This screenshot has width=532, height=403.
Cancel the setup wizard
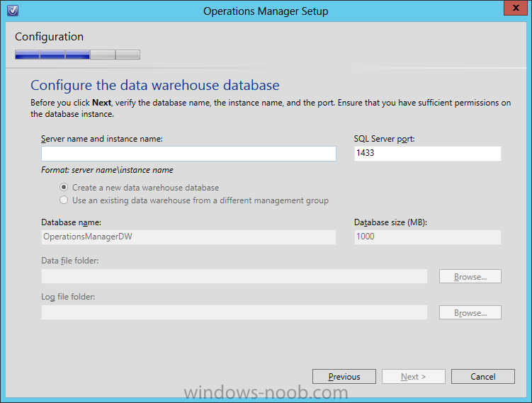[x=483, y=377]
